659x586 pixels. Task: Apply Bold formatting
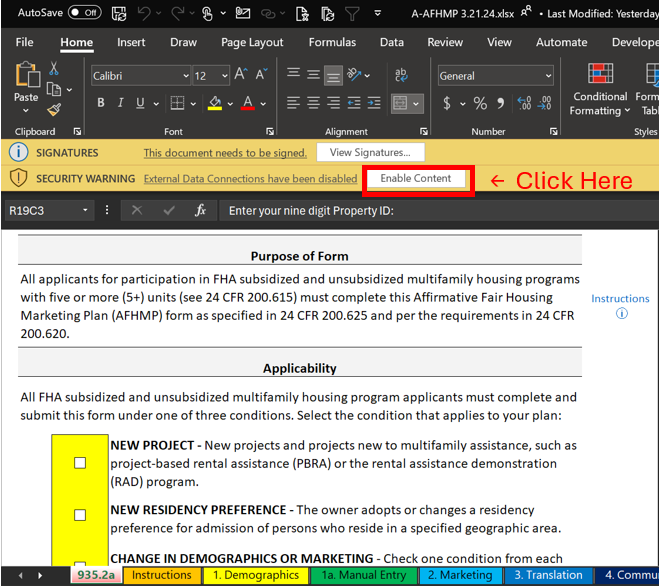[x=101, y=104]
